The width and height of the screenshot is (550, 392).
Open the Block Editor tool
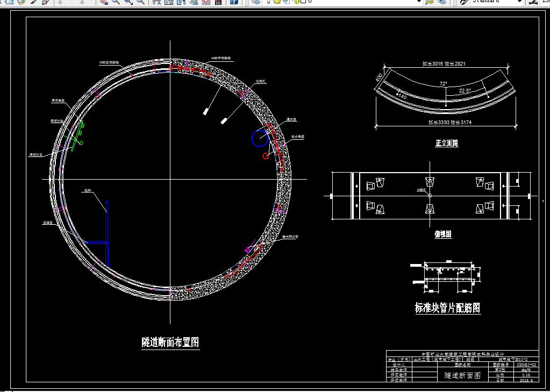pyautogui.click(x=45, y=2)
